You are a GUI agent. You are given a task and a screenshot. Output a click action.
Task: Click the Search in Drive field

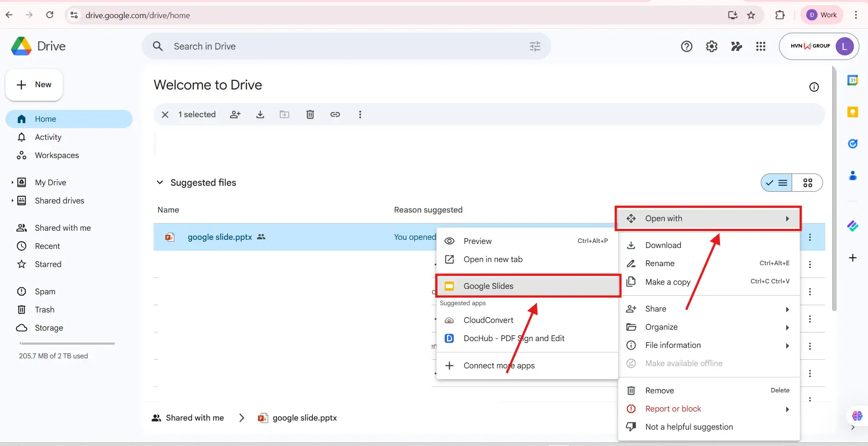(x=346, y=46)
